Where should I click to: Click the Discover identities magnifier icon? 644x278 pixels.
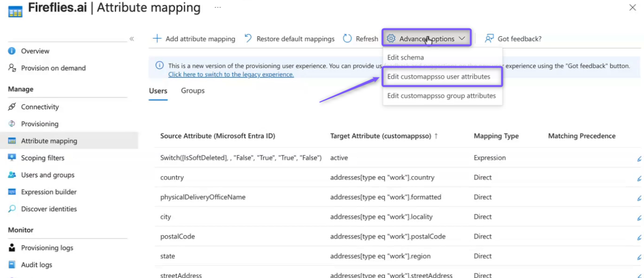click(x=12, y=209)
